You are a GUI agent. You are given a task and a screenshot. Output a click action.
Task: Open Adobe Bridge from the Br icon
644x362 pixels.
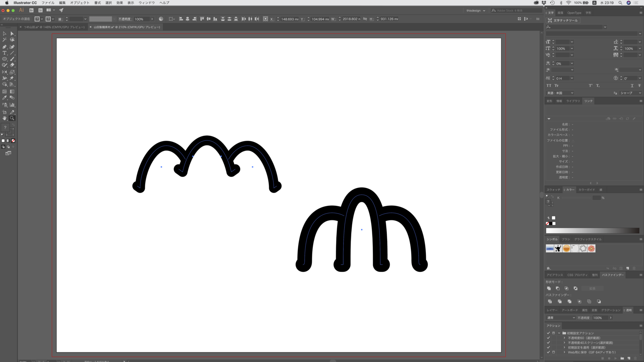coord(31,10)
